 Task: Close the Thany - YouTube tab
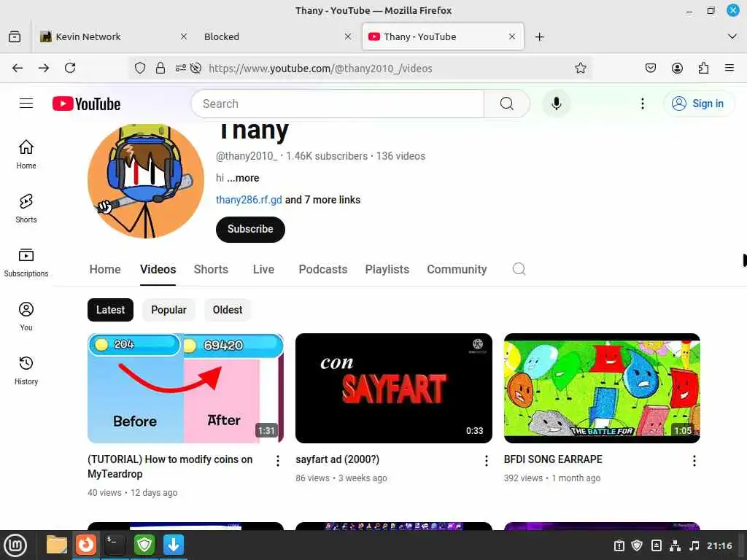coord(512,36)
